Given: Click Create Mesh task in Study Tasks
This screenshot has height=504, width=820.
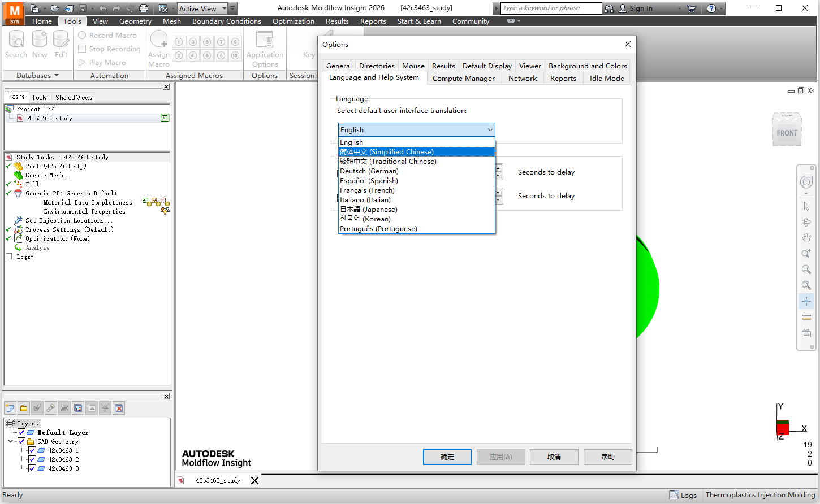Looking at the screenshot, I should point(49,175).
